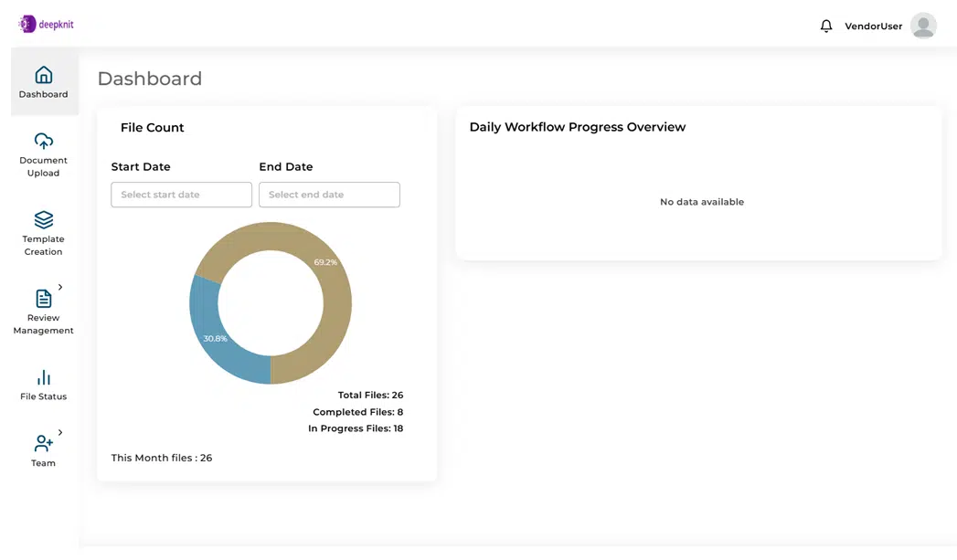Click the deepknit logo
Screen dimensions: 957x560
coord(46,25)
